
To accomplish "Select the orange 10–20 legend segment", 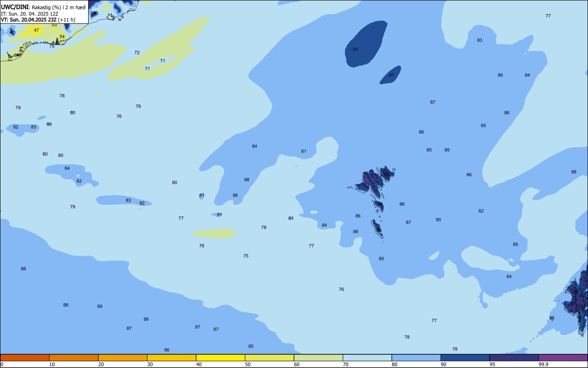I will (73, 357).
